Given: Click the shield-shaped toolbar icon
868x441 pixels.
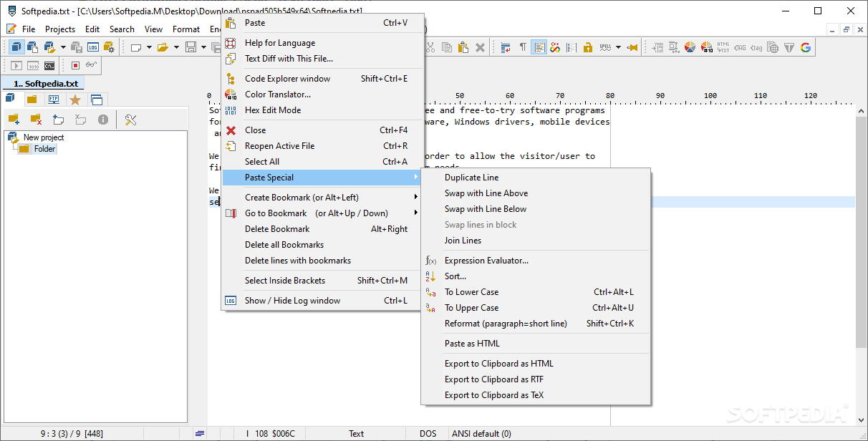Looking at the screenshot, I should click(x=789, y=47).
